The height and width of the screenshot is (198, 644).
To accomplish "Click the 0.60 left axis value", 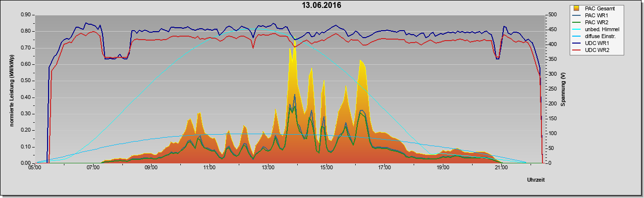I will pos(25,64).
